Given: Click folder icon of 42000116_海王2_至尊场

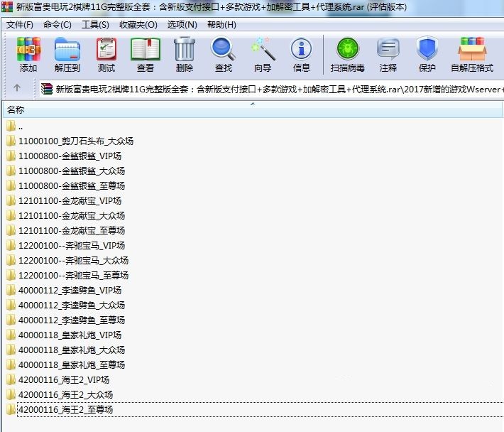Looking at the screenshot, I should 11,410.
